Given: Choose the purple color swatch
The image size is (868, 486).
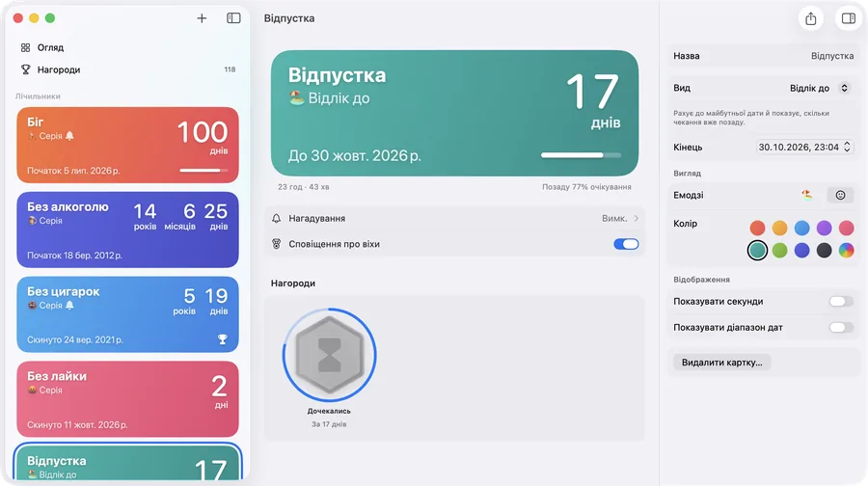Looking at the screenshot, I should point(824,228).
